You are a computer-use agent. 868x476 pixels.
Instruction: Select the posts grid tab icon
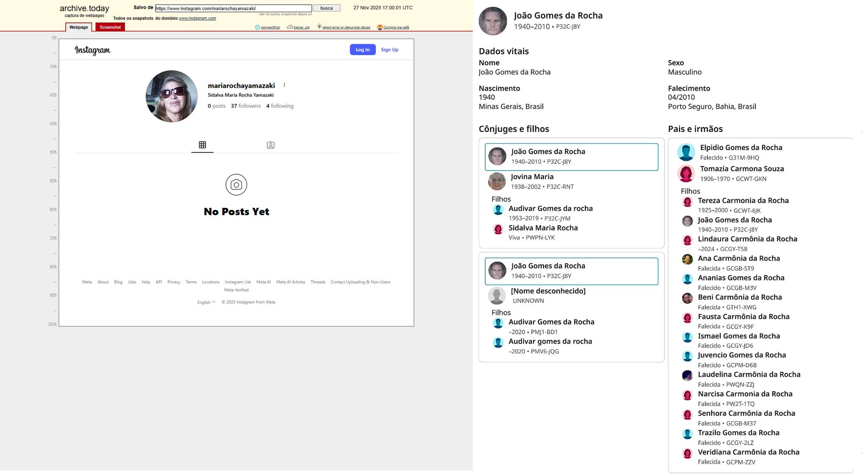point(202,145)
